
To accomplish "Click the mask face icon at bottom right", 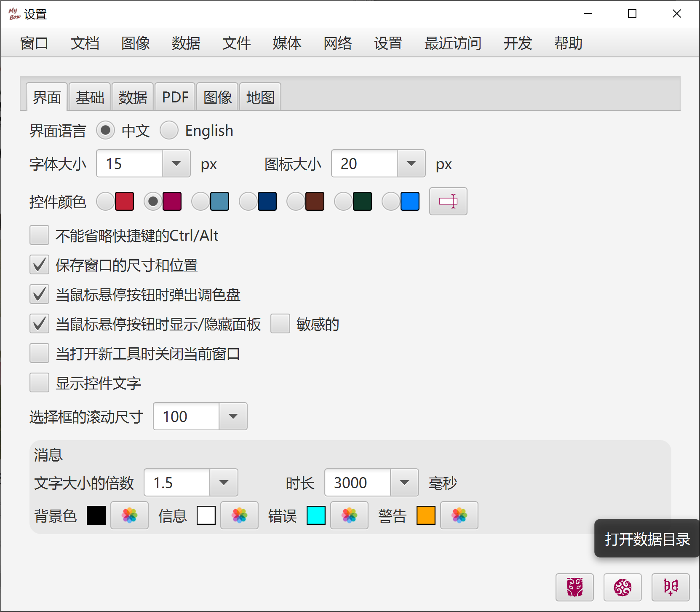I will [x=574, y=587].
